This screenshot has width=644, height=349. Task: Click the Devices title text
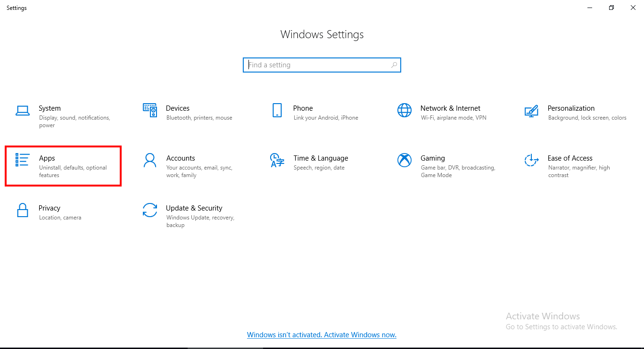(x=178, y=108)
